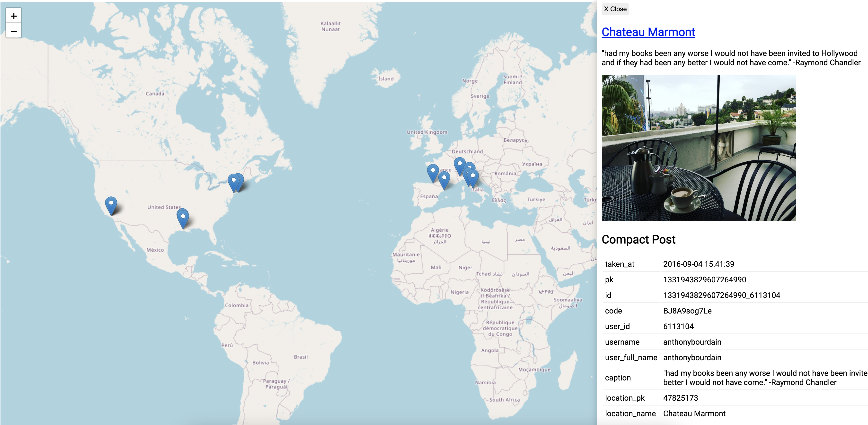Click the Raymond Chandler quote caption text
The height and width of the screenshot is (425, 868).
point(731,58)
